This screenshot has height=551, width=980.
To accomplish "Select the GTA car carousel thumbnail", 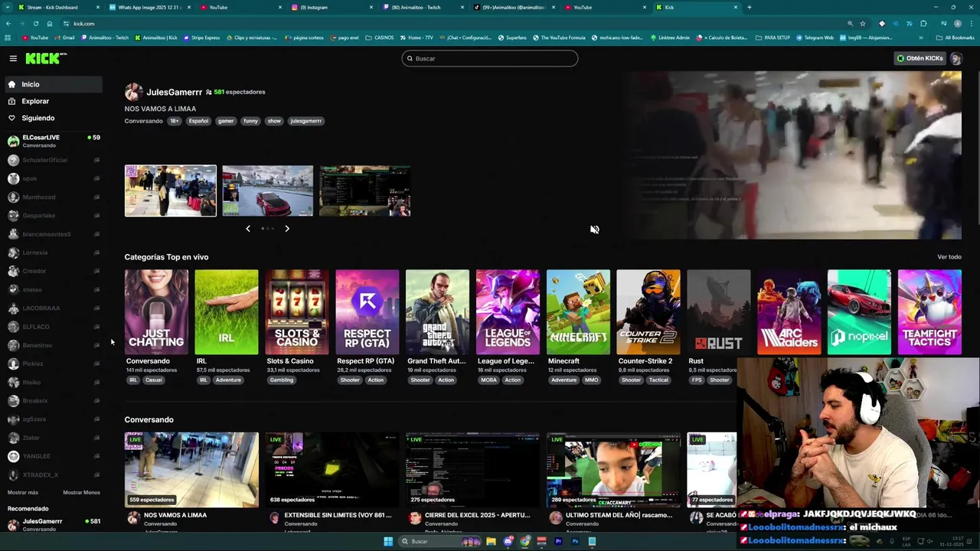I will click(267, 191).
